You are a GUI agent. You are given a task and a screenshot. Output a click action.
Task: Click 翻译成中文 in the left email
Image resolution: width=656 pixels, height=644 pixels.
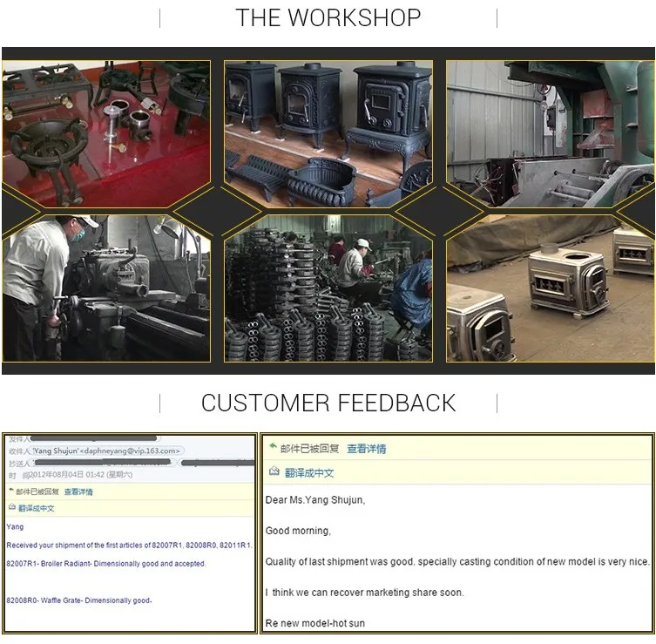click(36, 508)
